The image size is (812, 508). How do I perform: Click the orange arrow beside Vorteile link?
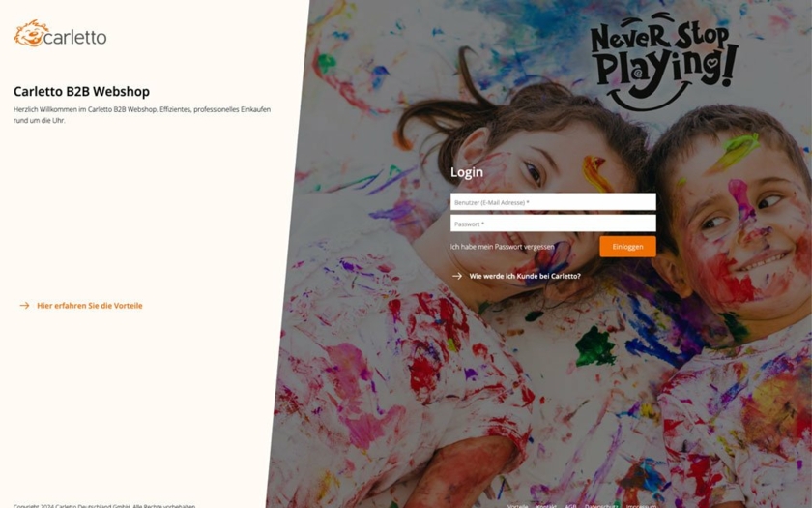tap(24, 306)
